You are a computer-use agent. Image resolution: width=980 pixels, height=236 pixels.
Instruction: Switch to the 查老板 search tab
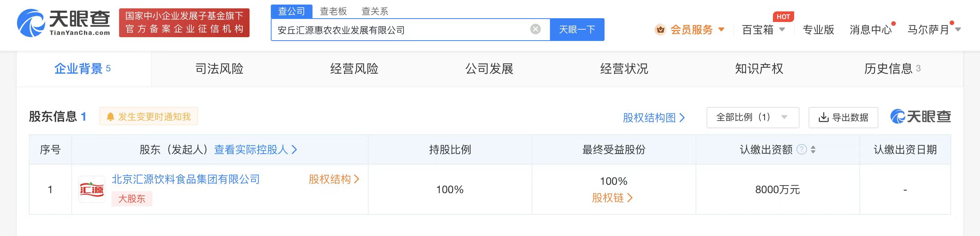(333, 11)
